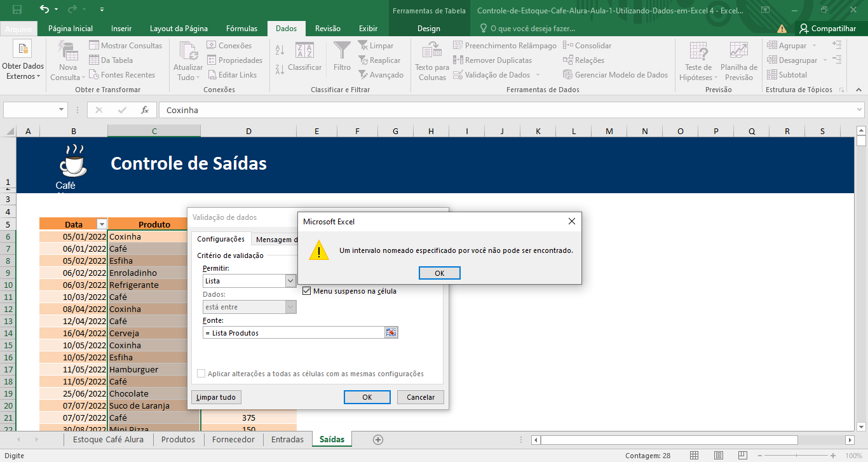Click the Subtotal icon
Screen dimensions: 868x462
[772, 75]
